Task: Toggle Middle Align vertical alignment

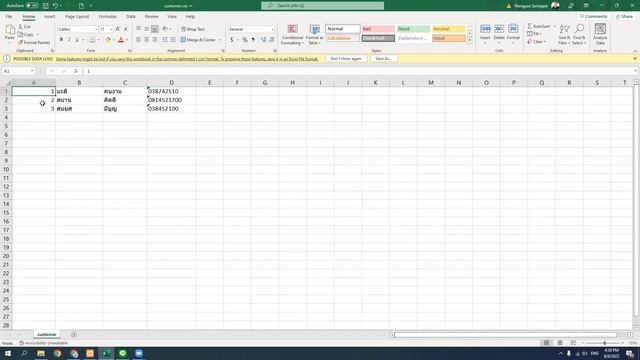Action: point(147,29)
